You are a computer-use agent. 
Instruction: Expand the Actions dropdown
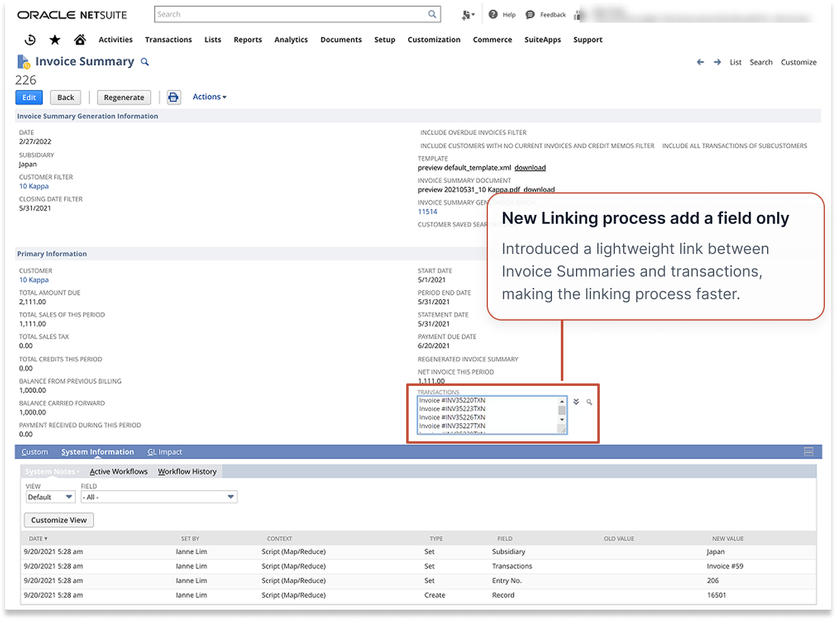click(209, 97)
